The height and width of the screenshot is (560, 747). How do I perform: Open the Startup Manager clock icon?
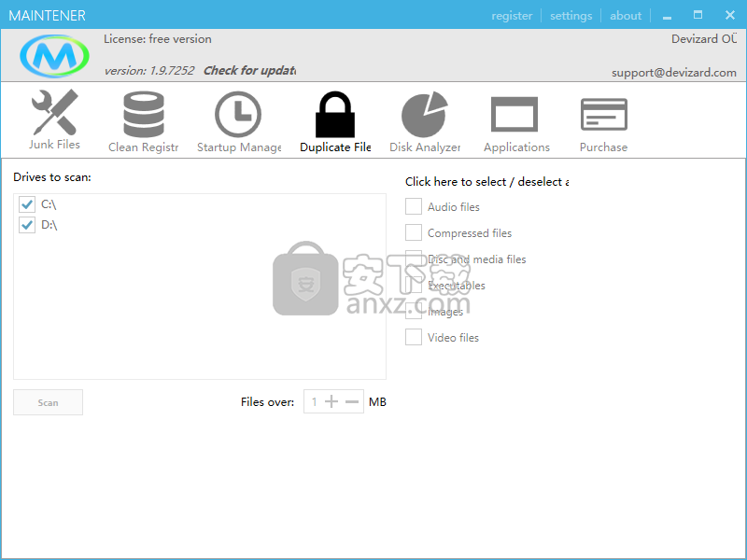point(238,114)
